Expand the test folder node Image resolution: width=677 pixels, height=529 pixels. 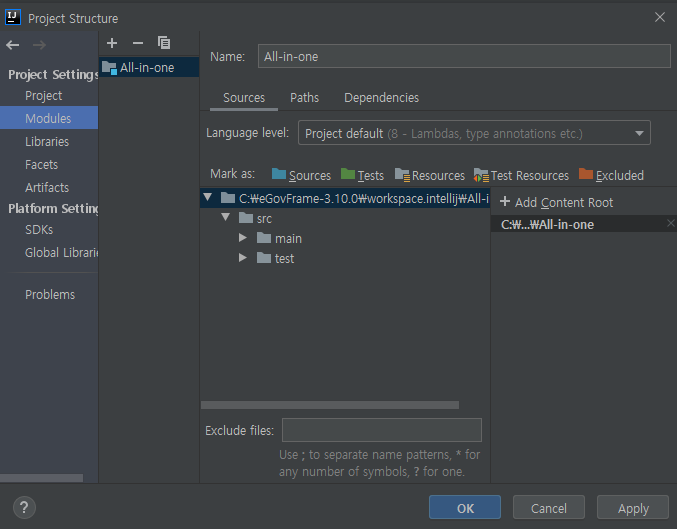pyautogui.click(x=243, y=258)
